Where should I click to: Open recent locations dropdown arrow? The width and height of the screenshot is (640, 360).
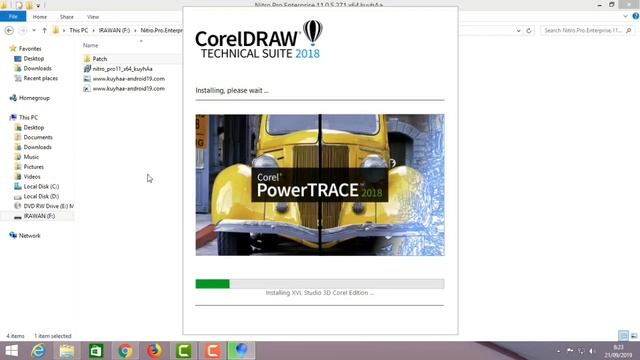tap(34, 31)
